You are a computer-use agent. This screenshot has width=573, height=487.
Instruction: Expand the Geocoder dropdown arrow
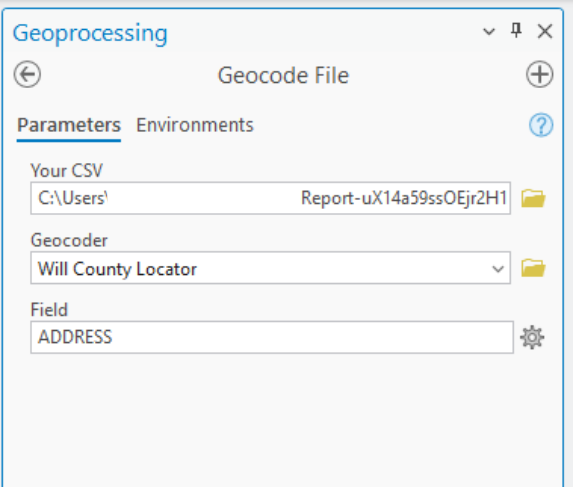point(498,269)
